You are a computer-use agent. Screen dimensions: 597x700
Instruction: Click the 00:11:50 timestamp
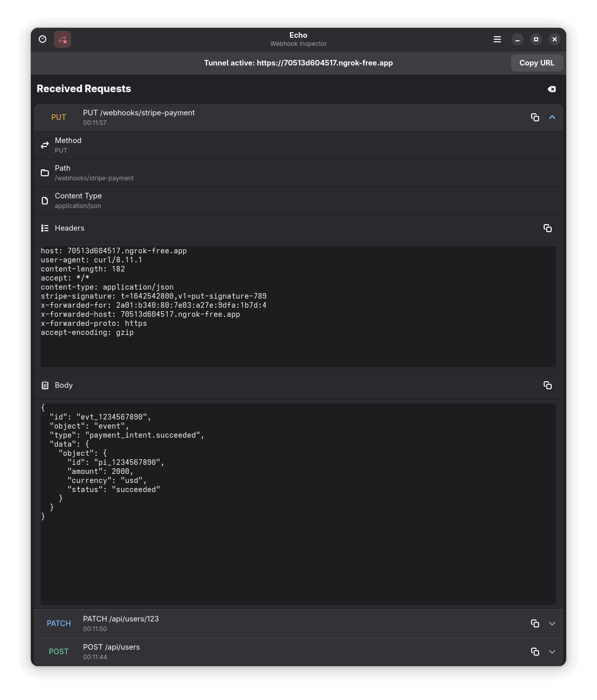[x=95, y=629]
